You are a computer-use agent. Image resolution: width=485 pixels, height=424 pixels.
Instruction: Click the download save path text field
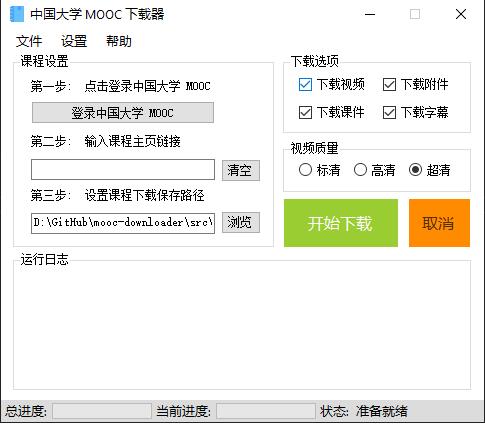[x=123, y=223]
